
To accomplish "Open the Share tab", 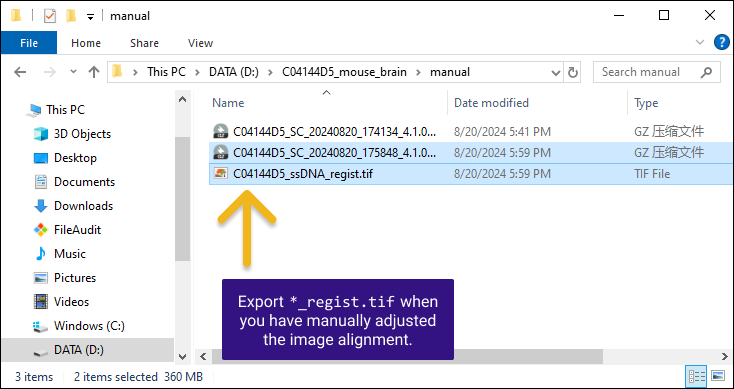I will tap(144, 43).
